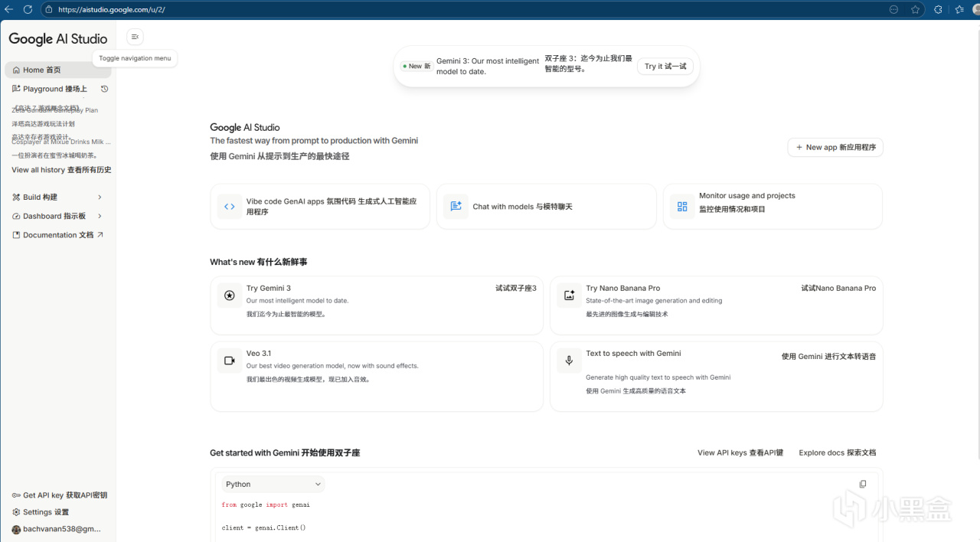Click Monitor usage grid icon

click(682, 206)
